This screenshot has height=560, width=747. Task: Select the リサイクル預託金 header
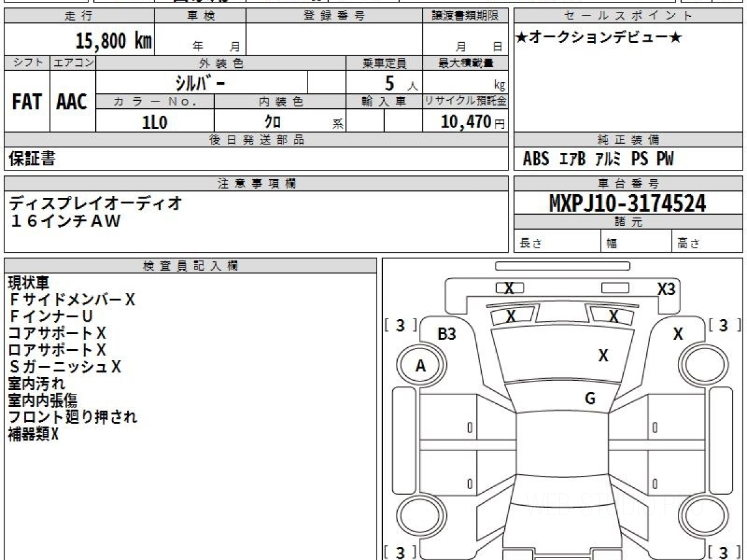pyautogui.click(x=465, y=102)
